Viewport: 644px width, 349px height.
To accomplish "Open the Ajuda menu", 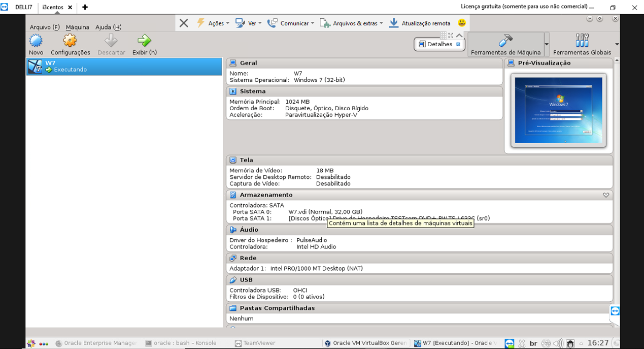I will tap(109, 27).
